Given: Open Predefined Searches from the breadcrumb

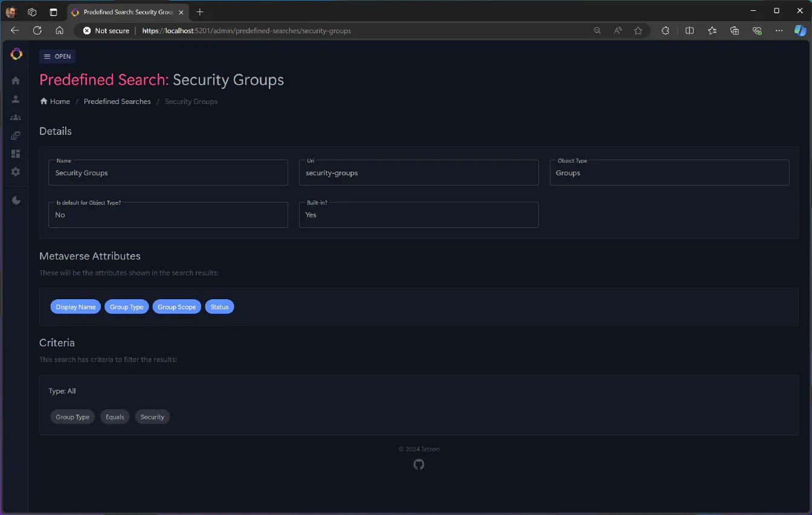Looking at the screenshot, I should [117, 101].
